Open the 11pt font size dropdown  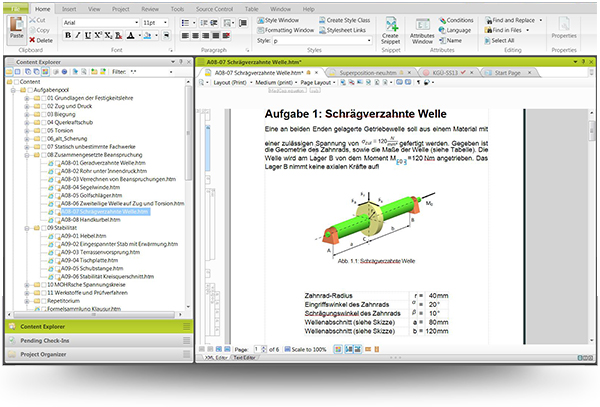tap(165, 23)
